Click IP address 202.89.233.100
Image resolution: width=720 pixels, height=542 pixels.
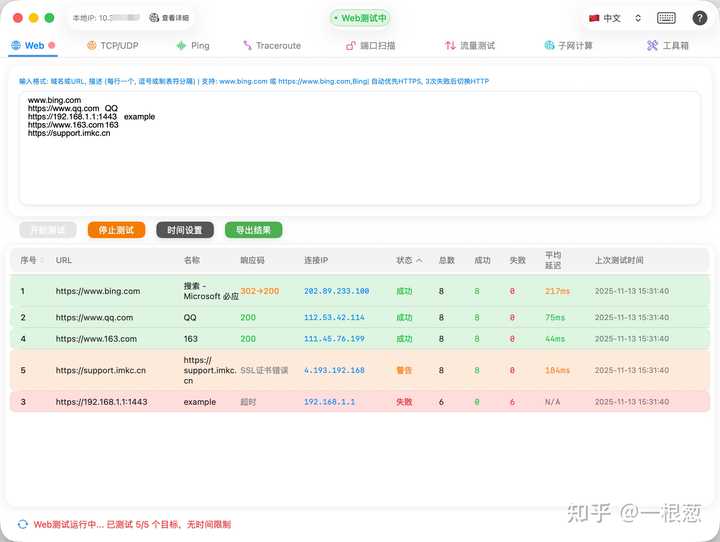(x=337, y=291)
